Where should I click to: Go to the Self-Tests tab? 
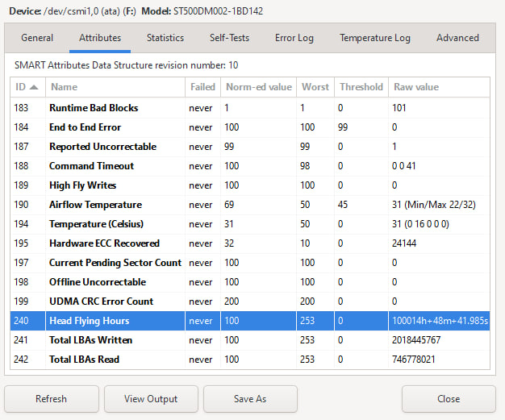click(x=229, y=38)
